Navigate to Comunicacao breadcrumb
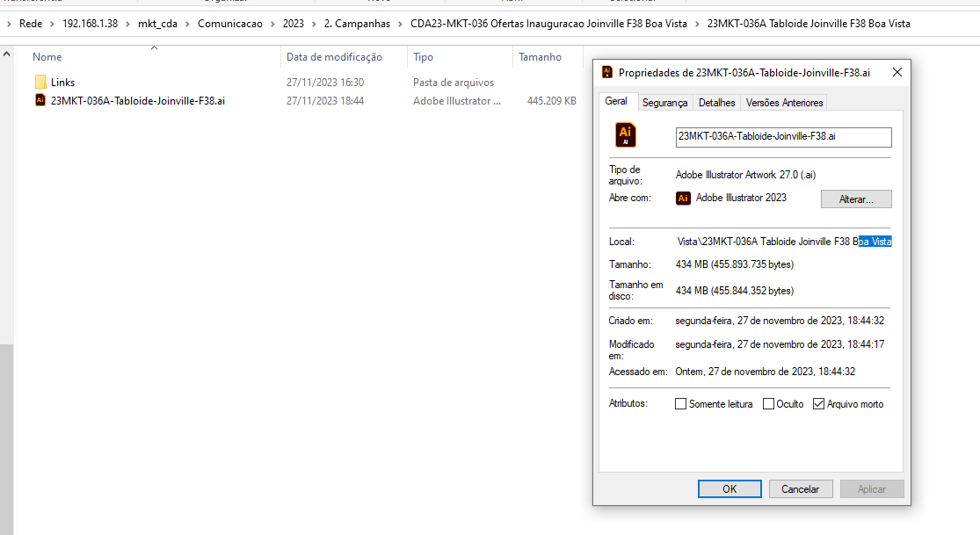The height and width of the screenshot is (535, 980). tap(230, 24)
